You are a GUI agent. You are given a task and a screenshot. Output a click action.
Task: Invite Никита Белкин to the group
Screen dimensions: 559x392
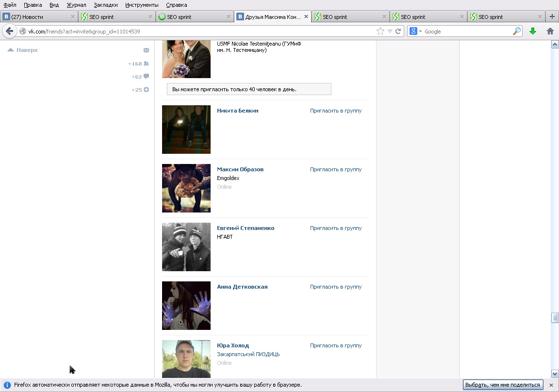coord(336,111)
